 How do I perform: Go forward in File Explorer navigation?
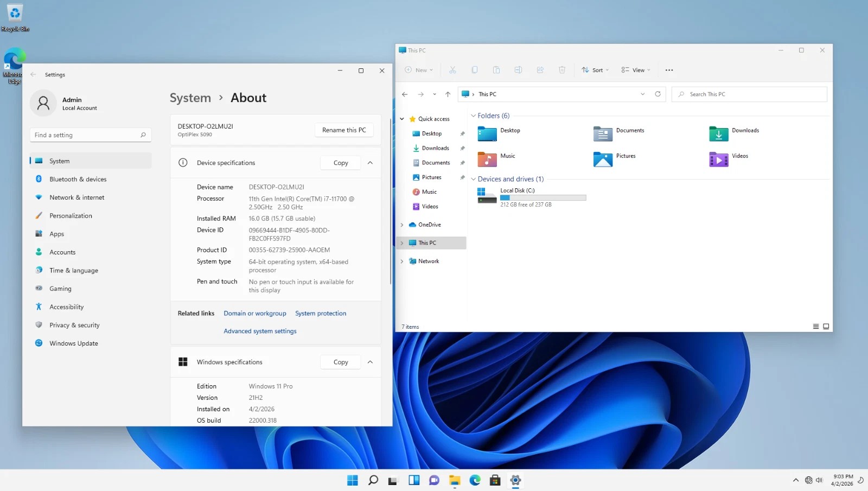click(421, 94)
